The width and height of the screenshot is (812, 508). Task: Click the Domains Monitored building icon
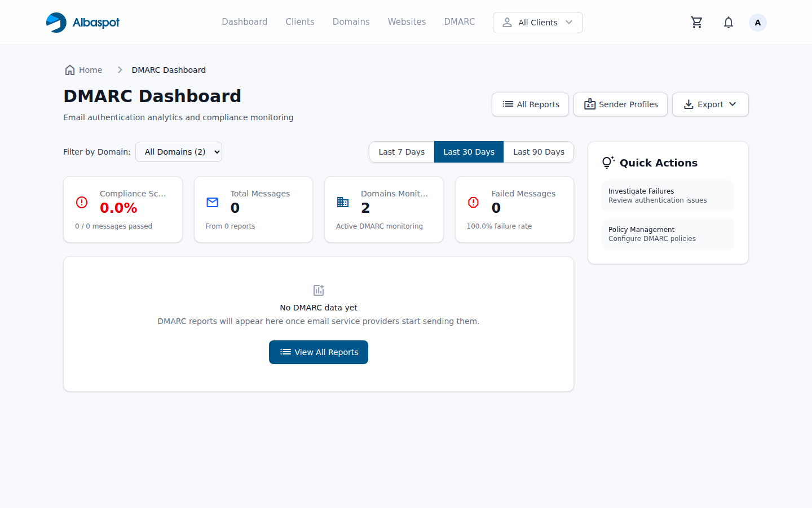(342, 202)
